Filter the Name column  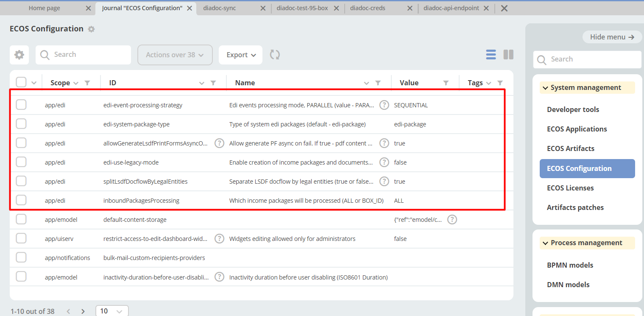(378, 83)
